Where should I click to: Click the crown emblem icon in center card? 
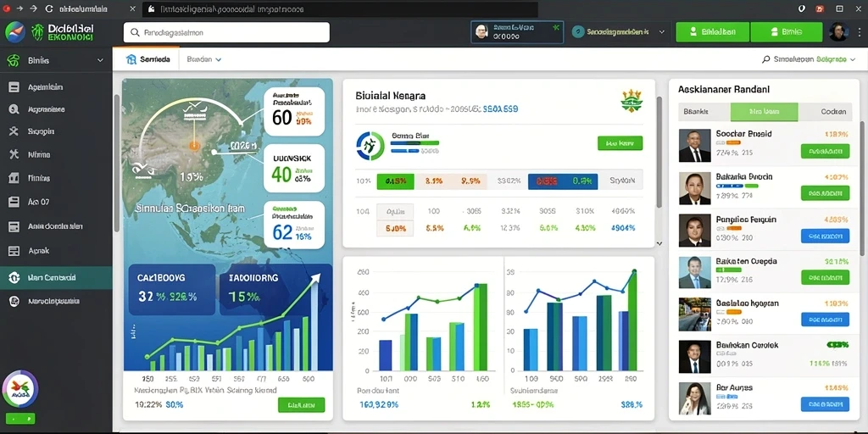coord(632,100)
